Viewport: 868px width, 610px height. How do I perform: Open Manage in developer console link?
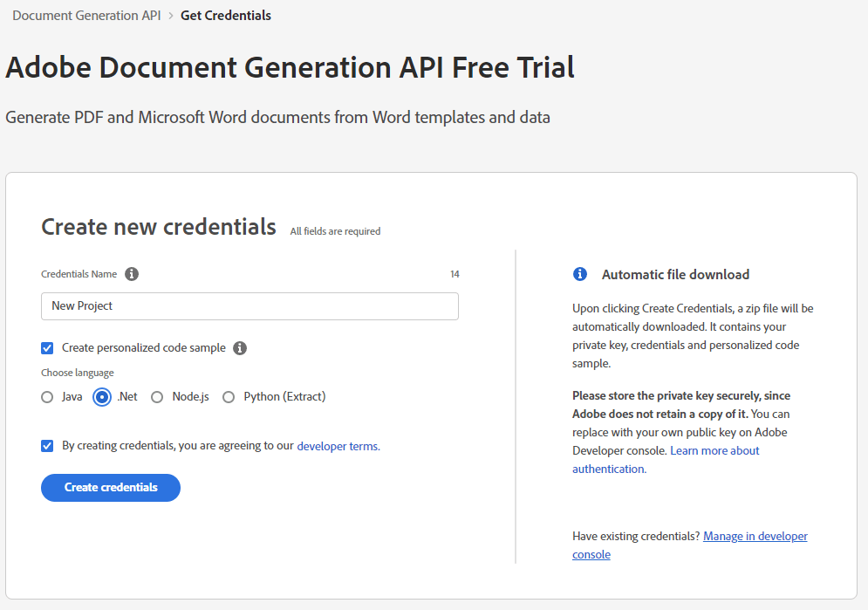click(x=690, y=545)
